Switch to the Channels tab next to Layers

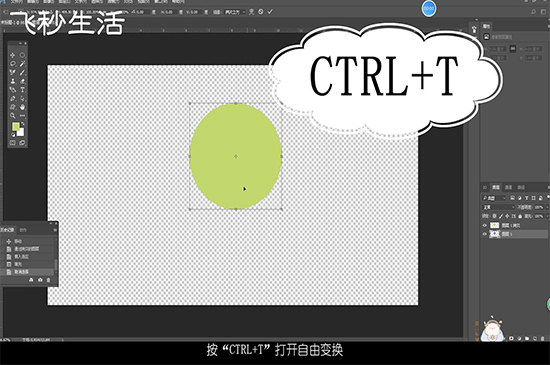509,187
